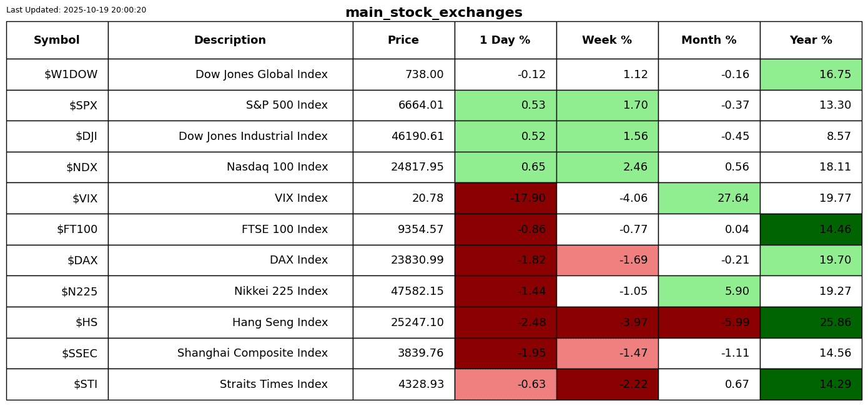868x406 pixels.
Task: Click the Month % column header
Action: tap(709, 41)
